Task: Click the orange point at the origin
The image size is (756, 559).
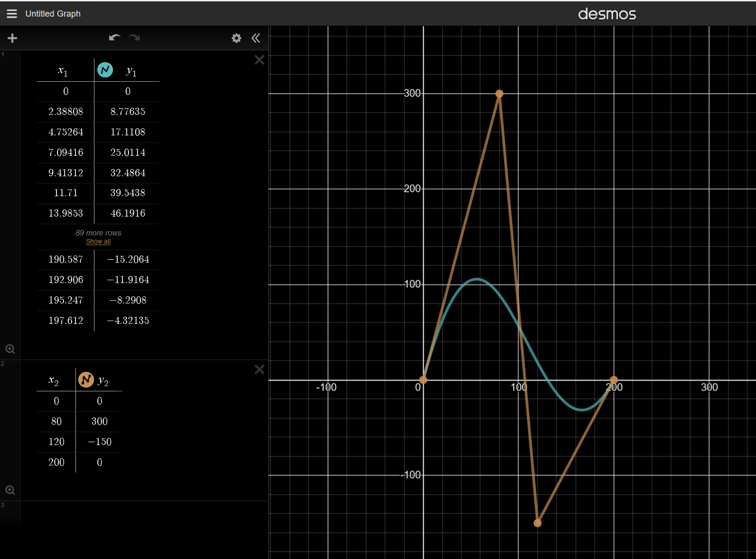Action: [x=423, y=380]
